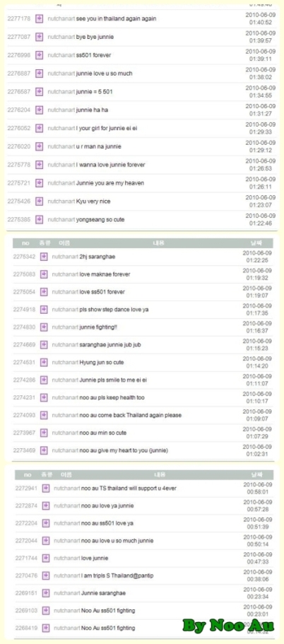Select the icon on the 'Hyung jun so cute' row
Image resolution: width=284 pixels, height=644 pixels.
(x=44, y=363)
